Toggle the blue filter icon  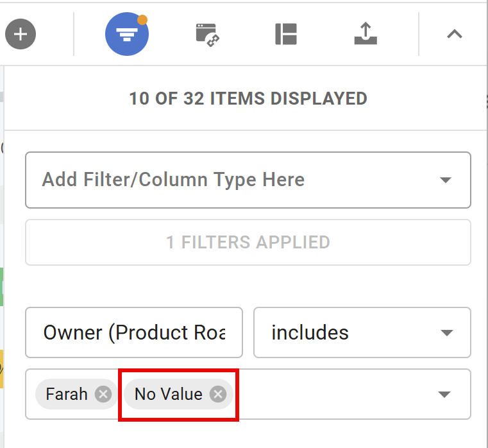tap(127, 34)
